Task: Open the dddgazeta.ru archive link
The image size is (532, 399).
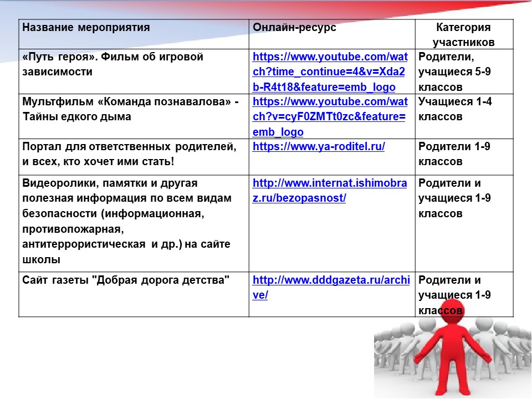Action: [331, 287]
